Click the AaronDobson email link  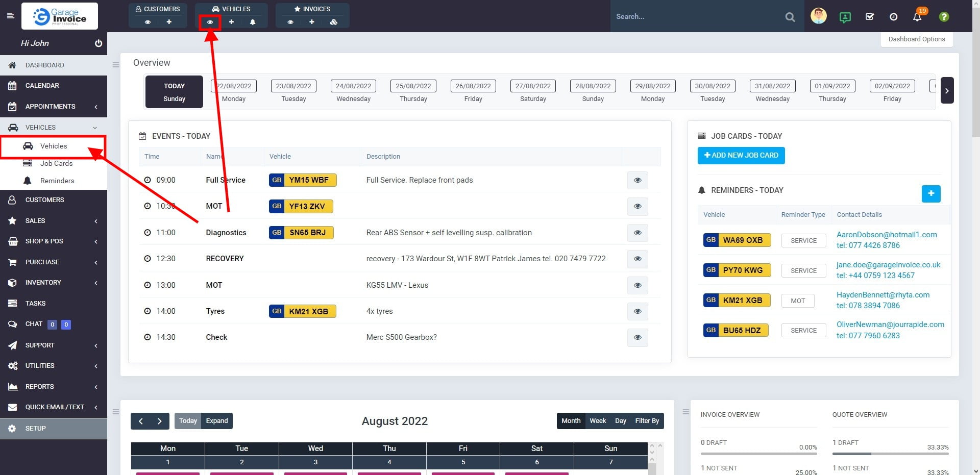886,235
